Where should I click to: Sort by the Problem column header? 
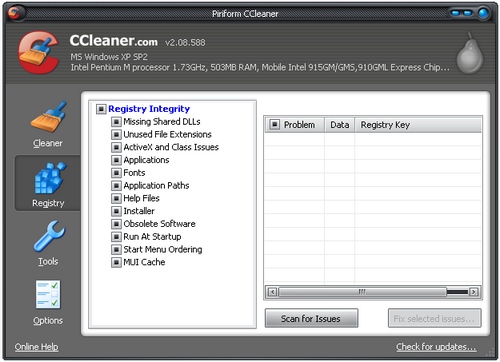pyautogui.click(x=299, y=125)
